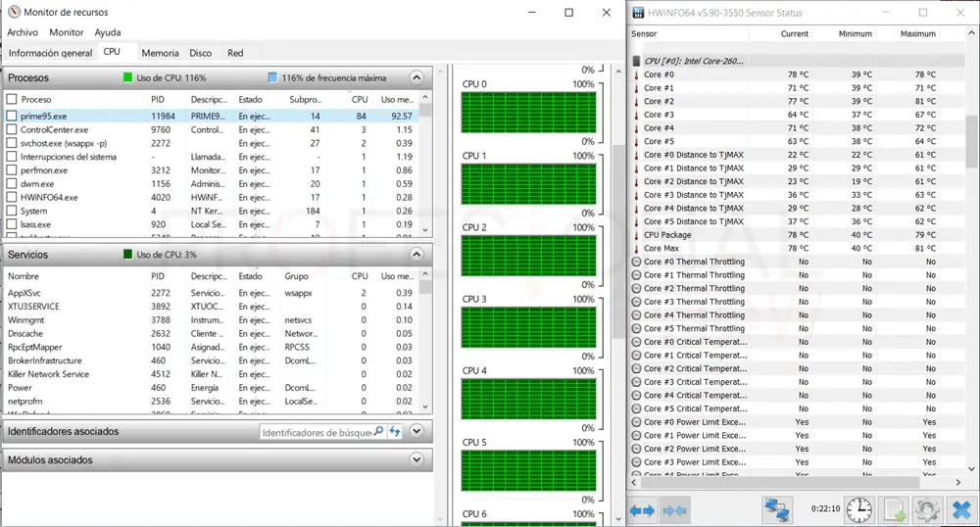The width and height of the screenshot is (980, 527).
Task: Click HWiNFO vertical scroll down arrow
Action: point(971,469)
